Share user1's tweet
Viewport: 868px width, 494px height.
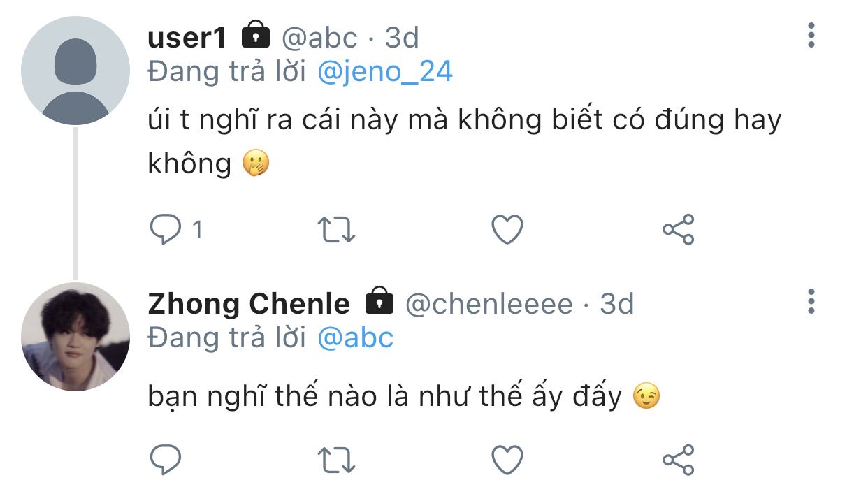(x=678, y=230)
